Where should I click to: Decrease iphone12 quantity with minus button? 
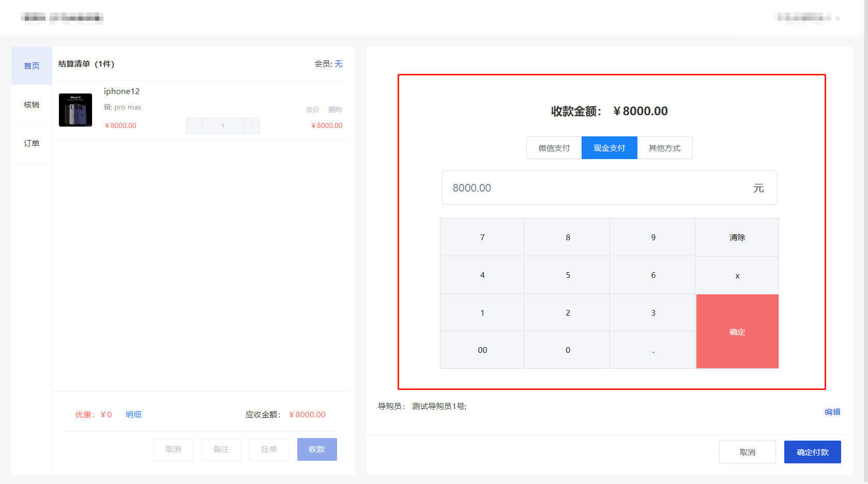(x=194, y=126)
